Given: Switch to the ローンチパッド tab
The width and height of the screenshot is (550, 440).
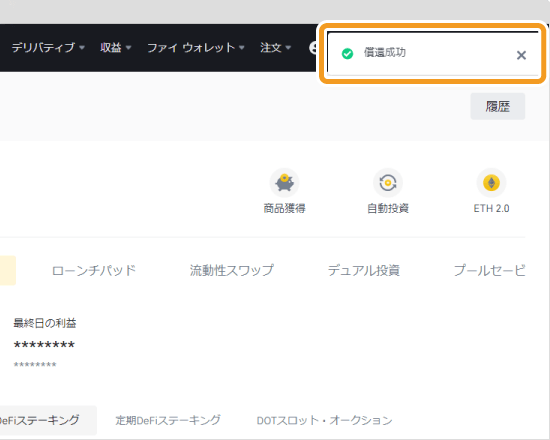Looking at the screenshot, I should 94,271.
